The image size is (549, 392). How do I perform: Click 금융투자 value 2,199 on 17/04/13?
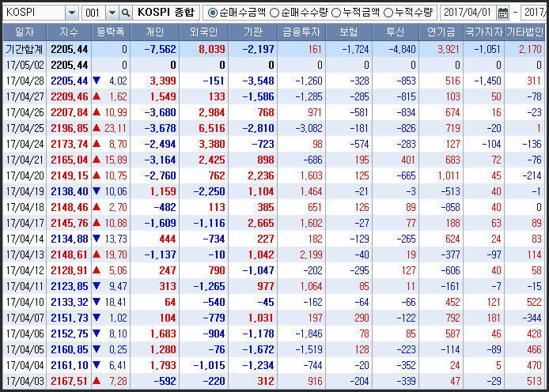(311, 255)
